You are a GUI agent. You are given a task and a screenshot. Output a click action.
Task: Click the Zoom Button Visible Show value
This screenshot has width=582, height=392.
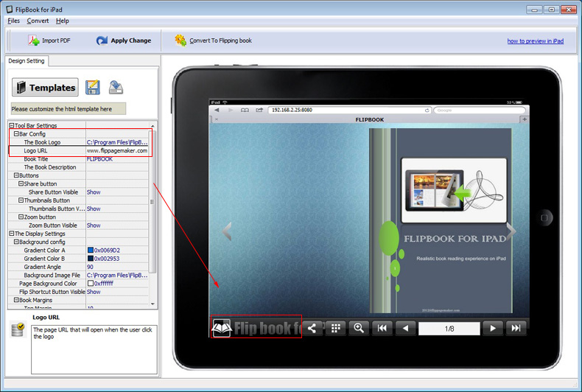(x=94, y=225)
